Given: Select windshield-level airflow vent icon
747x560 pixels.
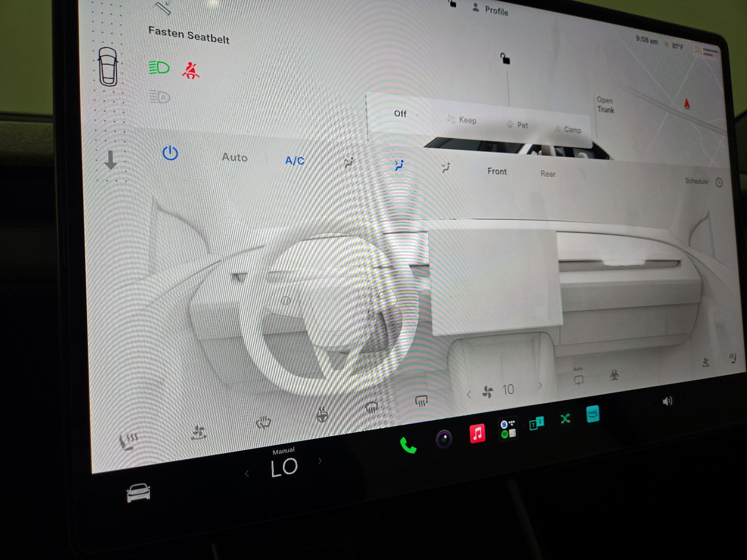Looking at the screenshot, I should pyautogui.click(x=349, y=163).
